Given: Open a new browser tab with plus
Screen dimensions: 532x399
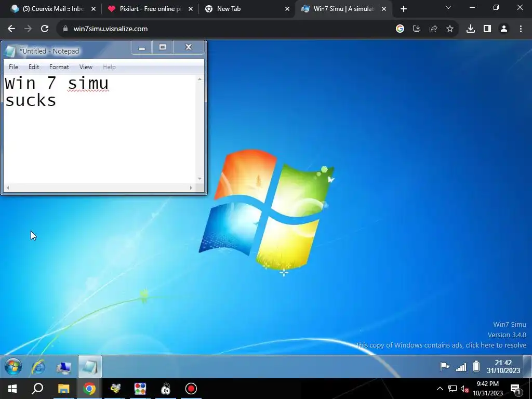Looking at the screenshot, I should point(403,9).
